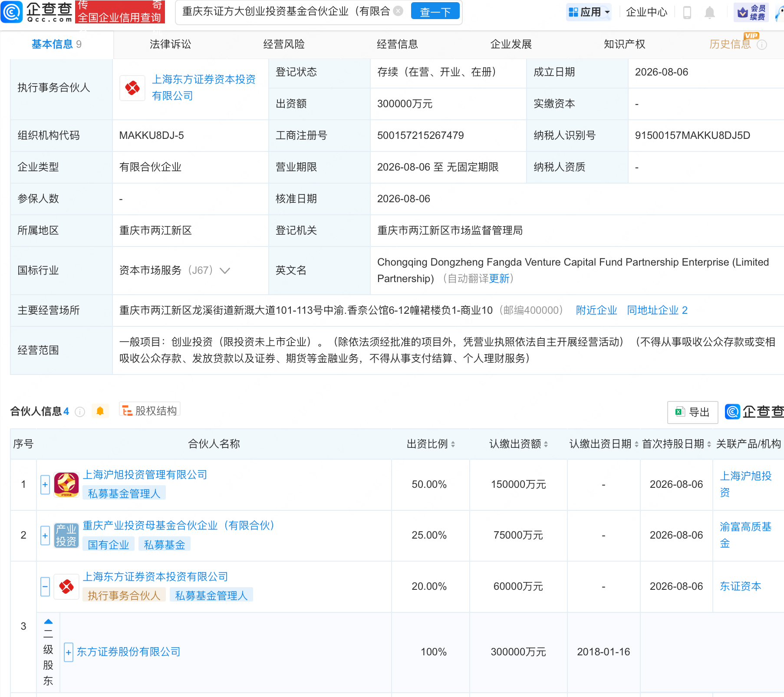
Task: Click the 全国企业信用查询 red banner
Action: pos(120,12)
